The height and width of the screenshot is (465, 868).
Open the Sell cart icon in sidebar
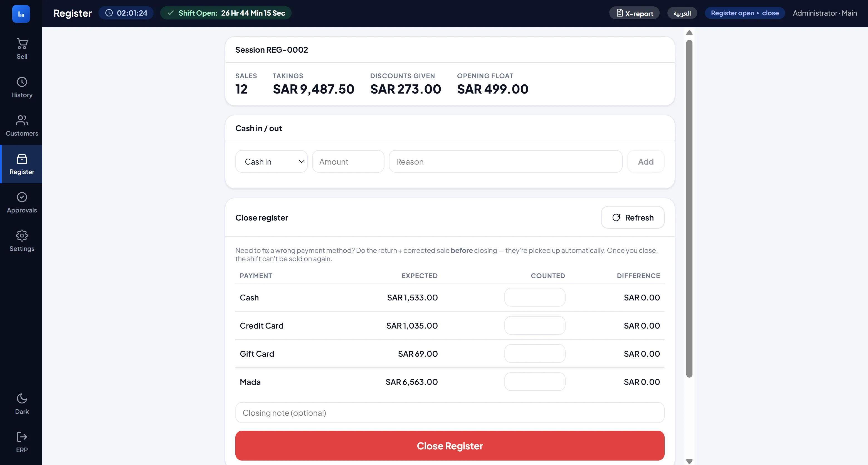pos(22,43)
